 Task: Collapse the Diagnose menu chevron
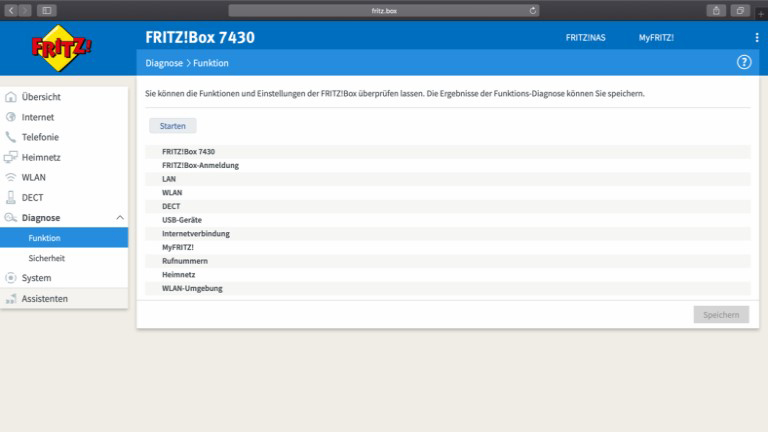(x=120, y=218)
